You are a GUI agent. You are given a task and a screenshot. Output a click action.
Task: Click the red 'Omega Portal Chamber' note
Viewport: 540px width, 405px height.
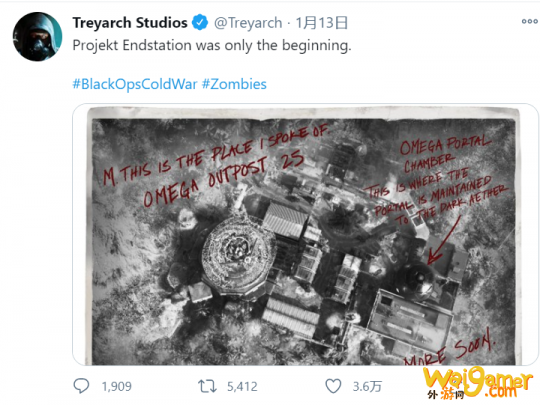click(x=445, y=153)
